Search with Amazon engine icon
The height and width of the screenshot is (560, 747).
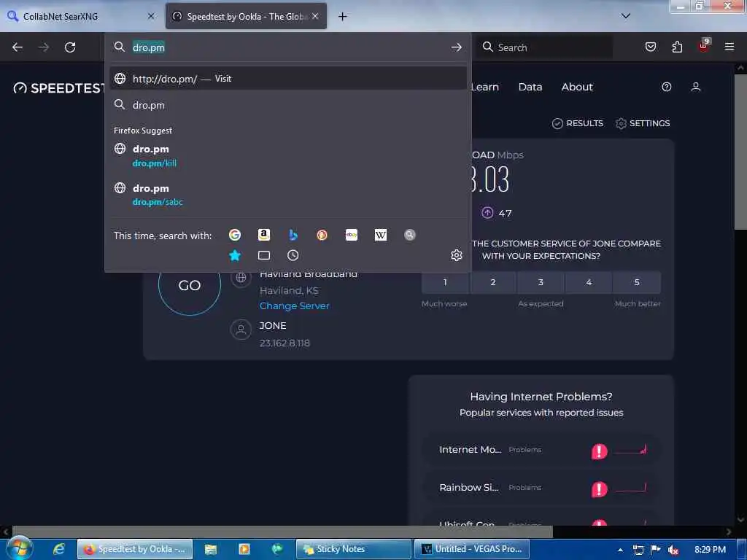tap(264, 235)
